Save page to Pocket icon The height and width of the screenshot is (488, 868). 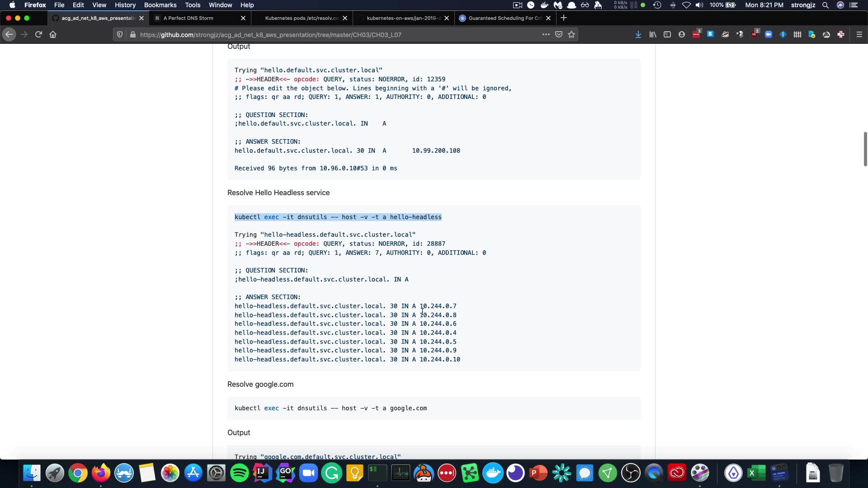559,34
